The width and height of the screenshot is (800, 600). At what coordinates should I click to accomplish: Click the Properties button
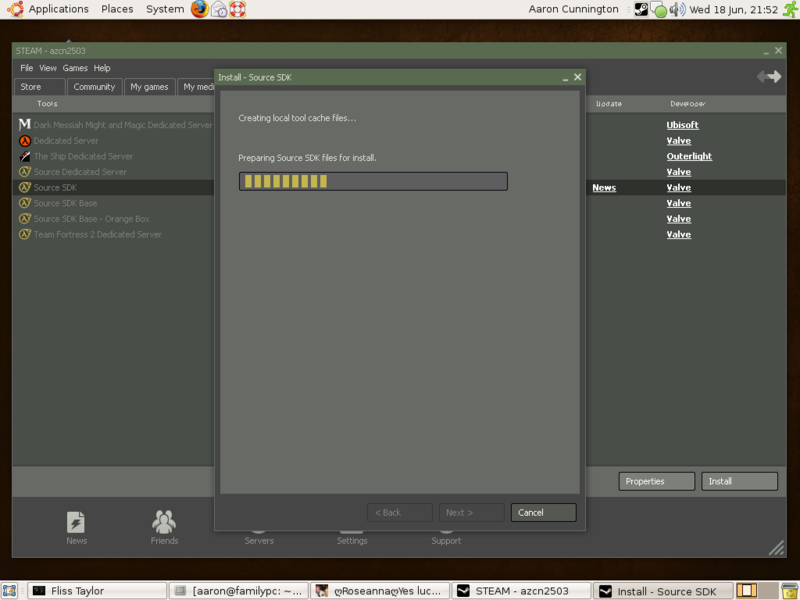tap(657, 481)
